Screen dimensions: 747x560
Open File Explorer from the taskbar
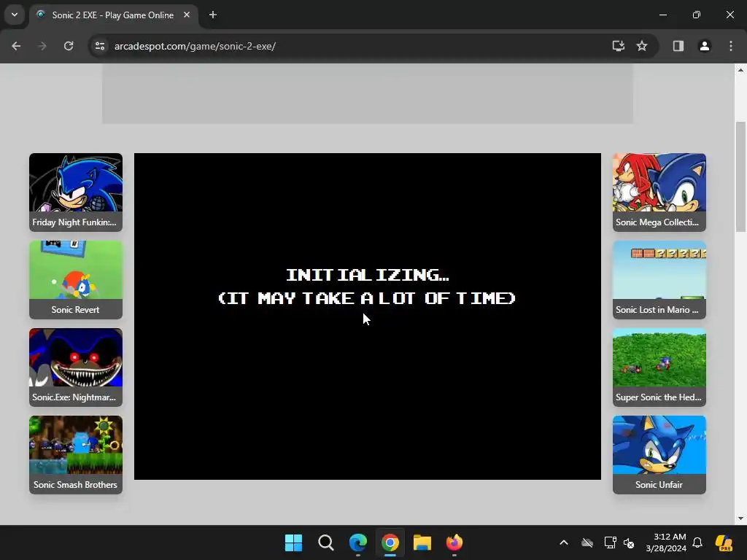pyautogui.click(x=422, y=542)
